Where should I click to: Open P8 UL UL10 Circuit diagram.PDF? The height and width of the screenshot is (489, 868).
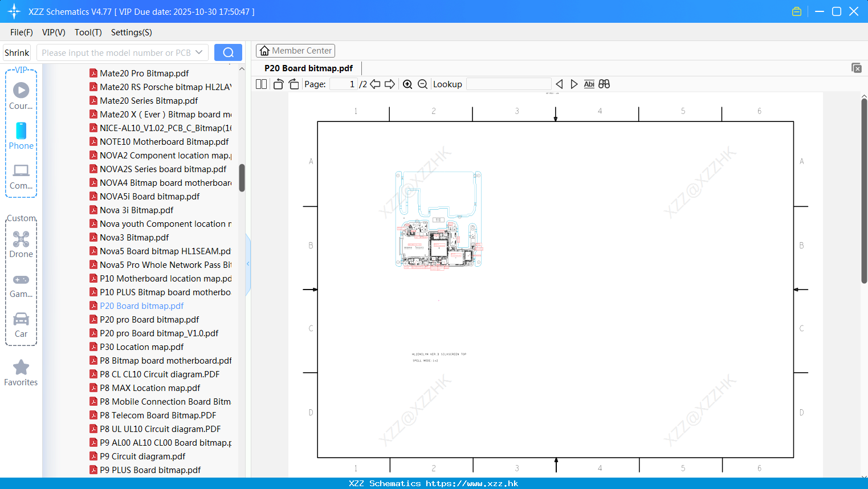155,429
